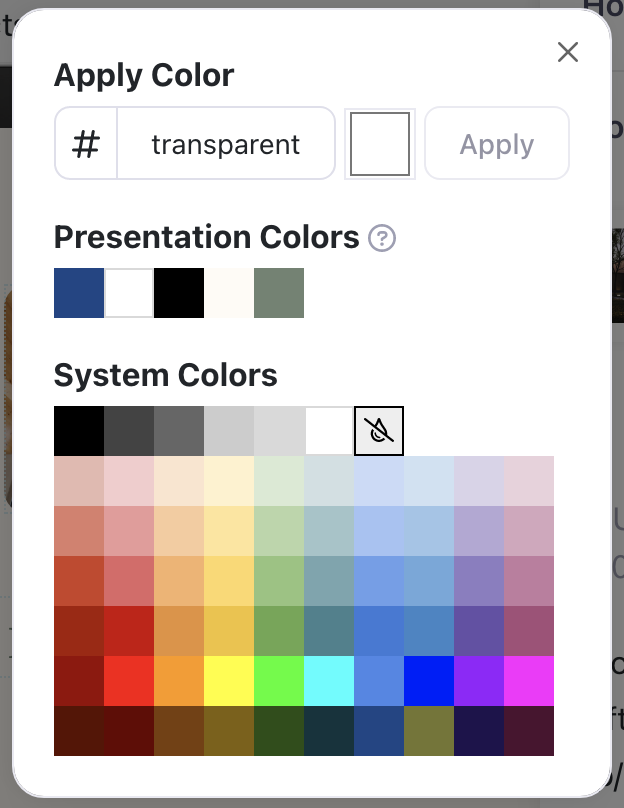Click the hex color input field

tap(226, 144)
